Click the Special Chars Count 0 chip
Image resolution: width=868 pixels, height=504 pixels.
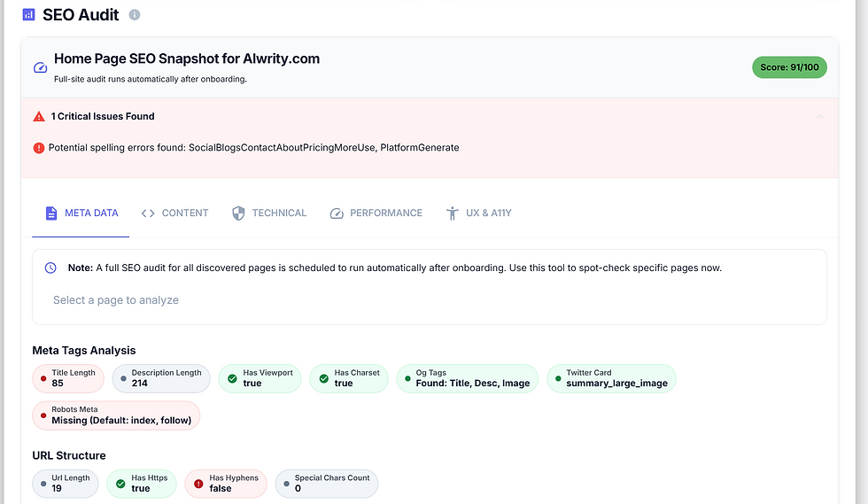(x=327, y=484)
